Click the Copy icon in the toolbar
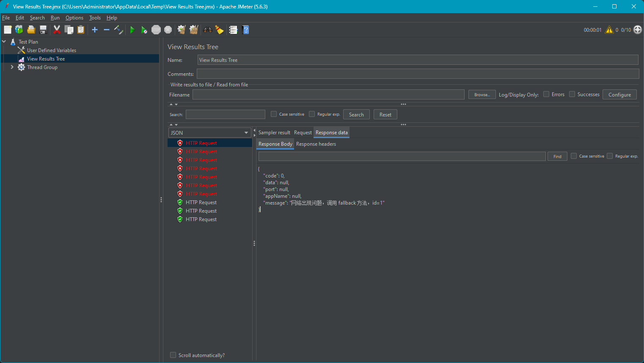 click(69, 30)
